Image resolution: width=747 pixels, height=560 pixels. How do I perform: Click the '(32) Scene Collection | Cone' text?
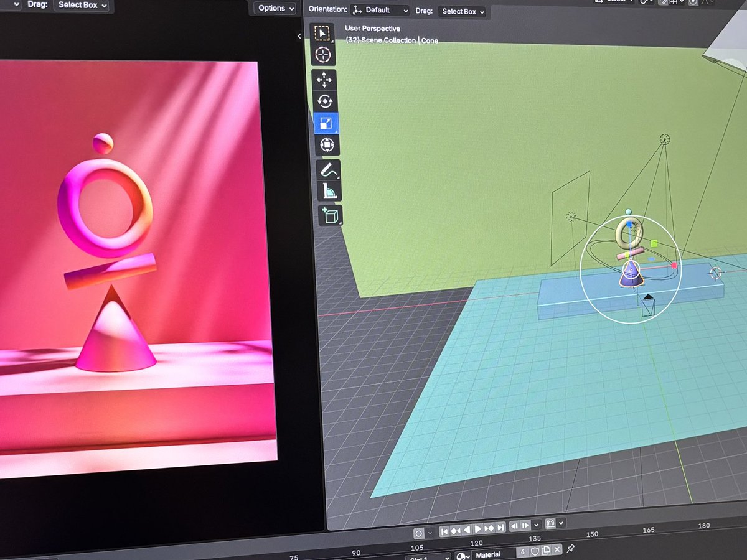click(392, 40)
